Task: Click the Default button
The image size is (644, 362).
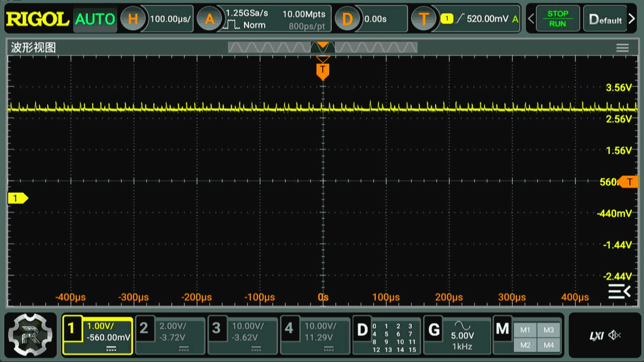Action: pos(605,19)
